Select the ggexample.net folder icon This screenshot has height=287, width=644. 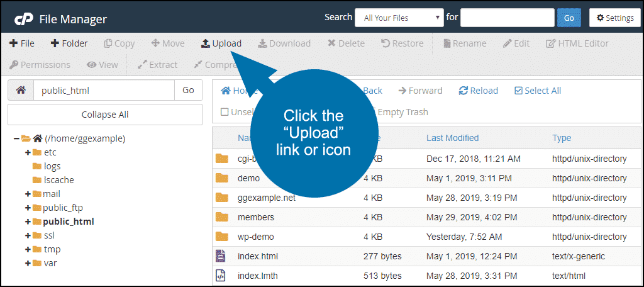click(222, 198)
